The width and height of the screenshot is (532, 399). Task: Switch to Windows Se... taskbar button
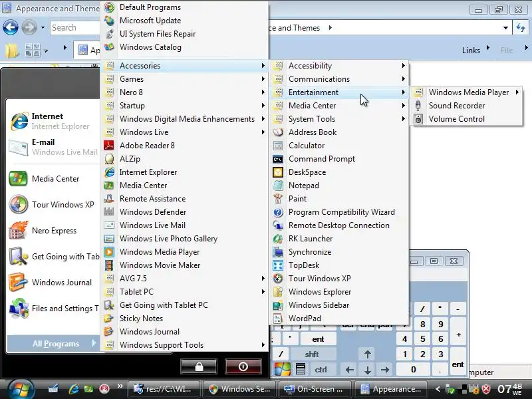239,389
